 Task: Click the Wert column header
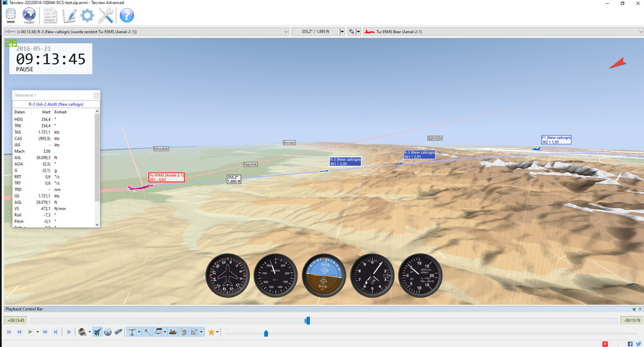pyautogui.click(x=46, y=112)
